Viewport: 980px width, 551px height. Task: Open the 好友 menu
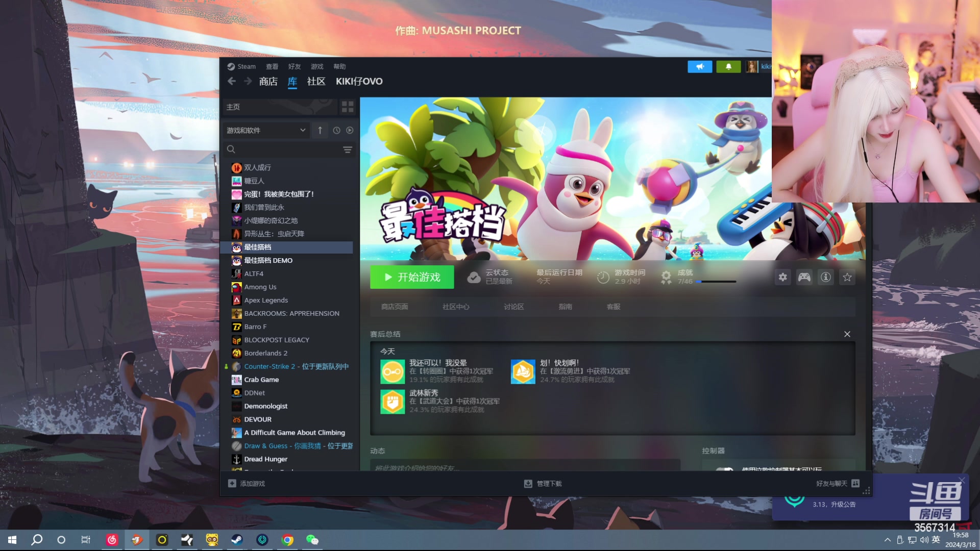(295, 66)
